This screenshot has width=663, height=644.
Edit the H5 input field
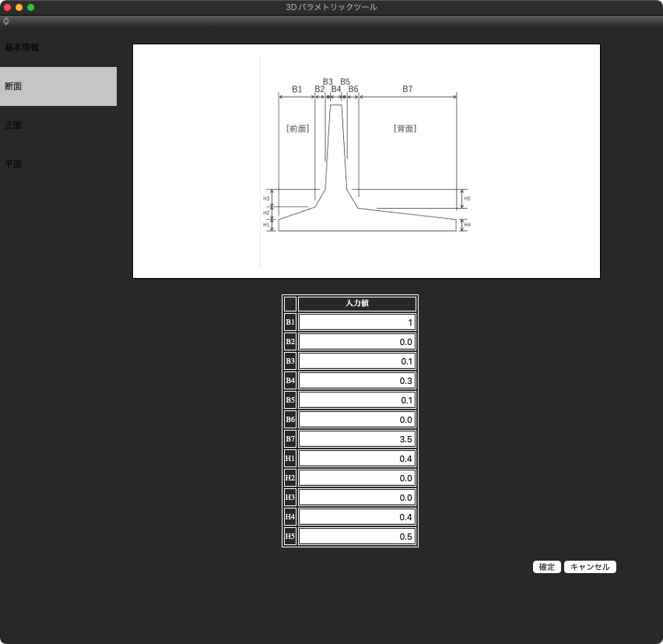click(x=356, y=537)
